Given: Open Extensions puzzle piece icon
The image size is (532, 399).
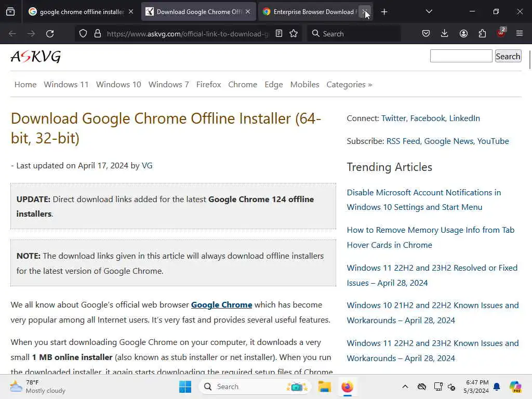Looking at the screenshot, I should [482, 34].
